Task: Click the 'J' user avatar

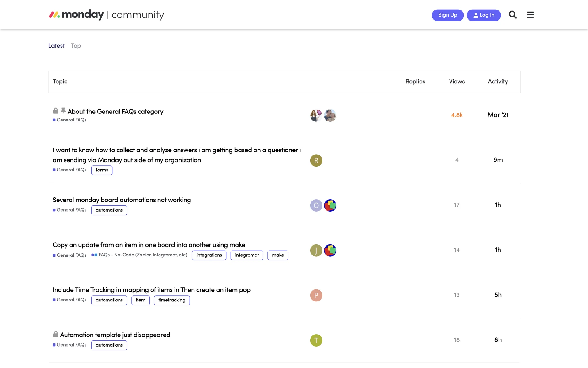Action: [x=316, y=251]
